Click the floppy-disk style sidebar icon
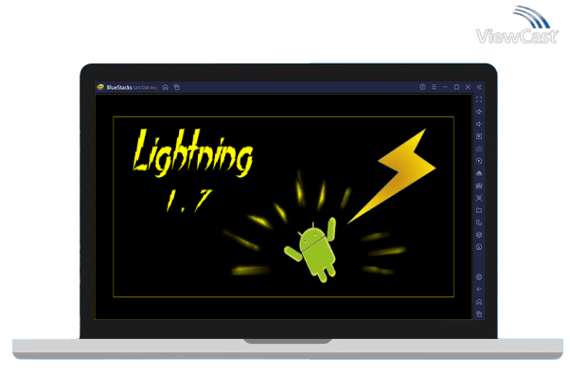This screenshot has width=570, height=392. [x=479, y=186]
